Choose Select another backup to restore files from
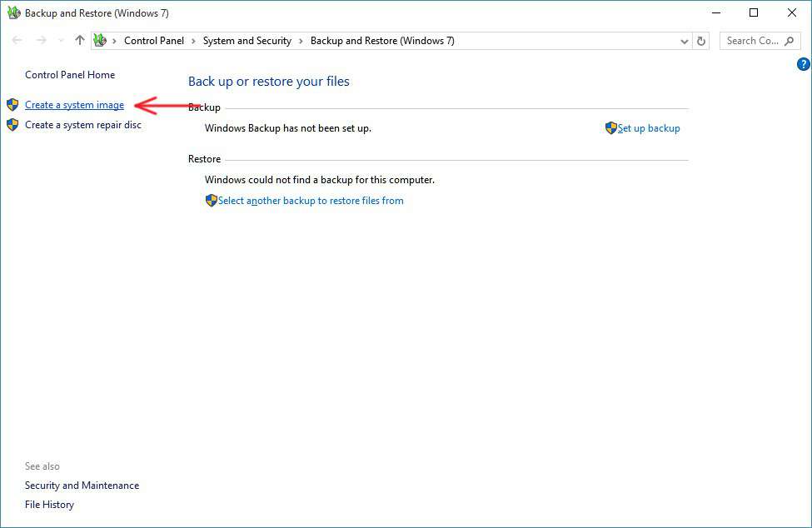812x528 pixels. coord(311,201)
